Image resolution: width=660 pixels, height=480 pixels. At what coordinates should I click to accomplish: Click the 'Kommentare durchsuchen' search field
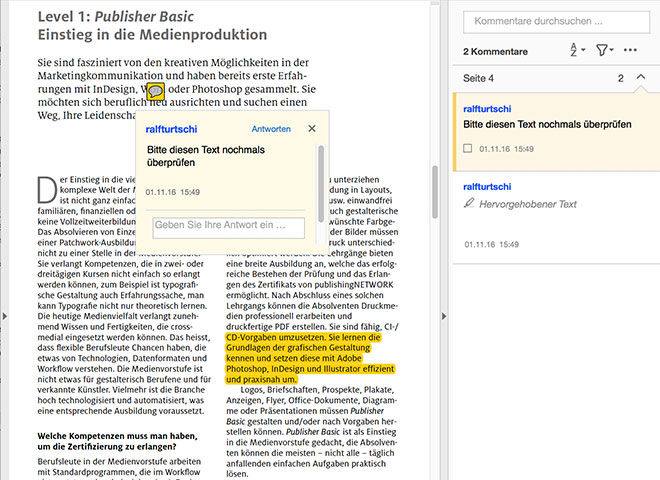(556, 21)
